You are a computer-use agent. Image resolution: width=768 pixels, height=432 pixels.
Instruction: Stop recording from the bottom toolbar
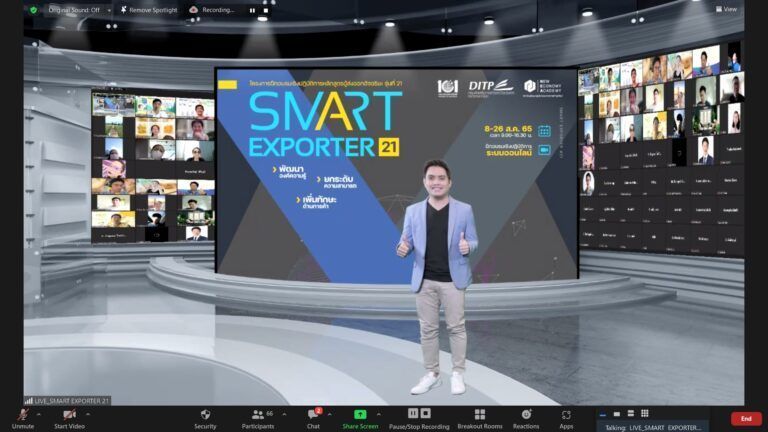coord(426,413)
